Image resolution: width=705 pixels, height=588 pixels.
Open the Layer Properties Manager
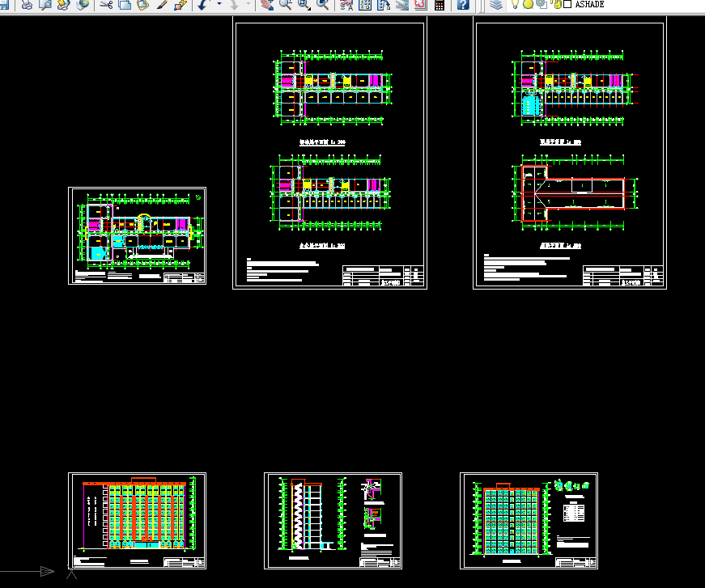[x=496, y=5]
